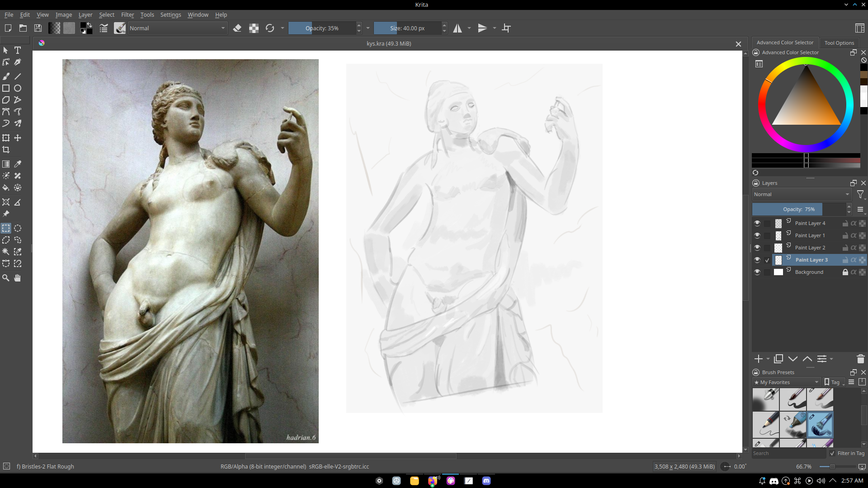The height and width of the screenshot is (488, 868).
Task: Hide Paint Layer 4 via eye icon
Action: click(x=757, y=223)
